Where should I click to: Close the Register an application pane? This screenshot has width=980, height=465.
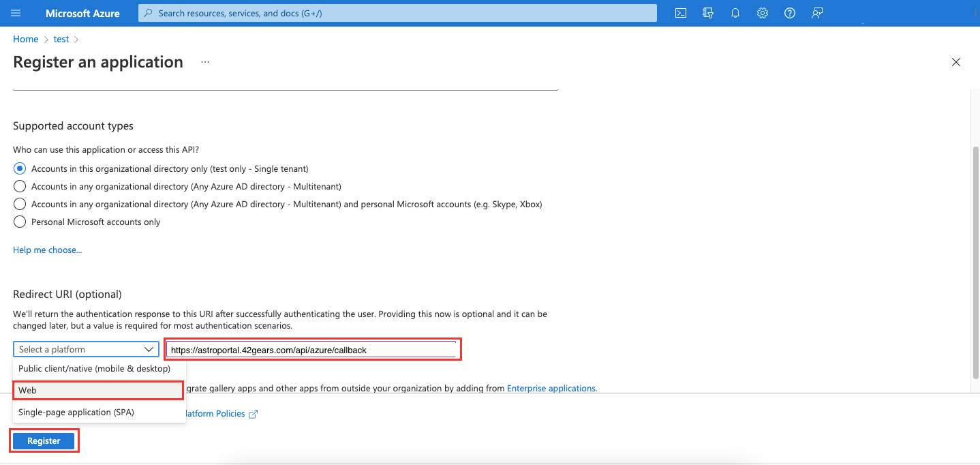956,62
